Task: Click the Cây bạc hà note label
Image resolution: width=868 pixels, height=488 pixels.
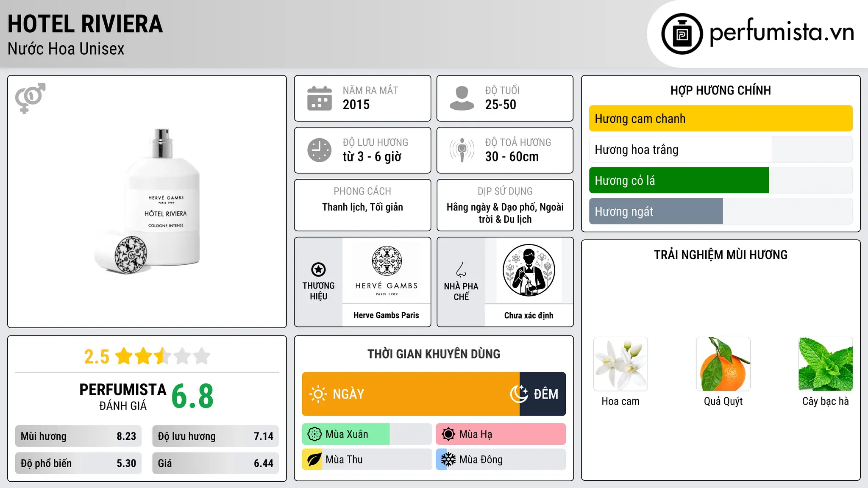Action: 826,401
